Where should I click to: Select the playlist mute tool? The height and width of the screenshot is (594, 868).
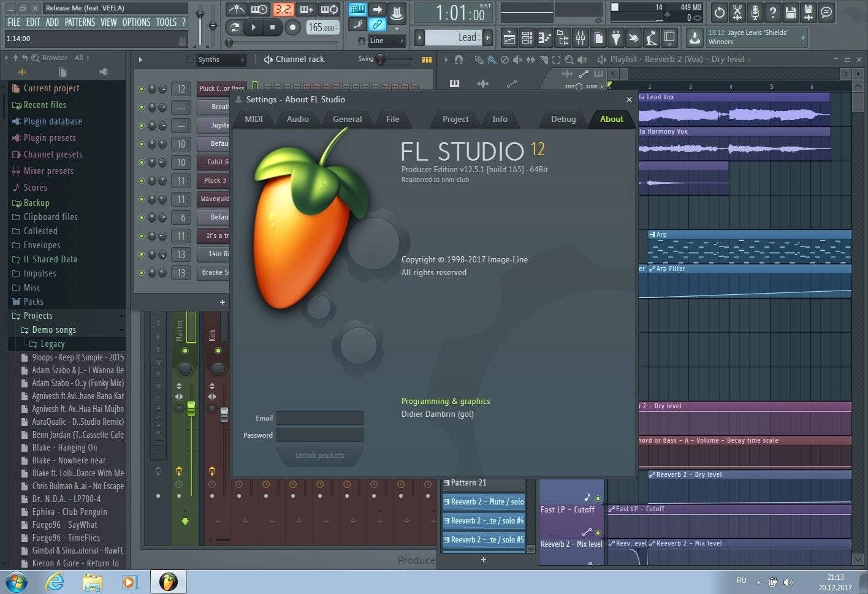click(517, 59)
